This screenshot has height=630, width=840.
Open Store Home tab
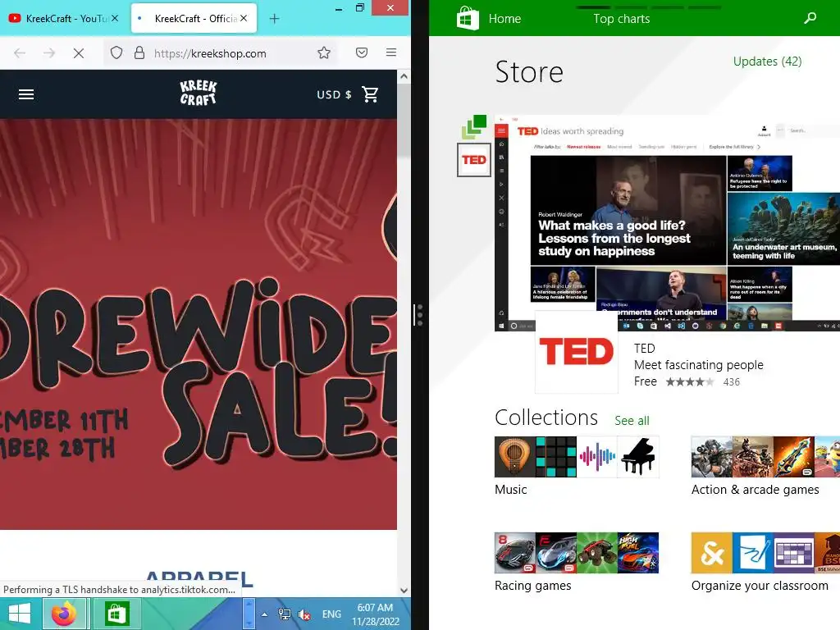(504, 19)
